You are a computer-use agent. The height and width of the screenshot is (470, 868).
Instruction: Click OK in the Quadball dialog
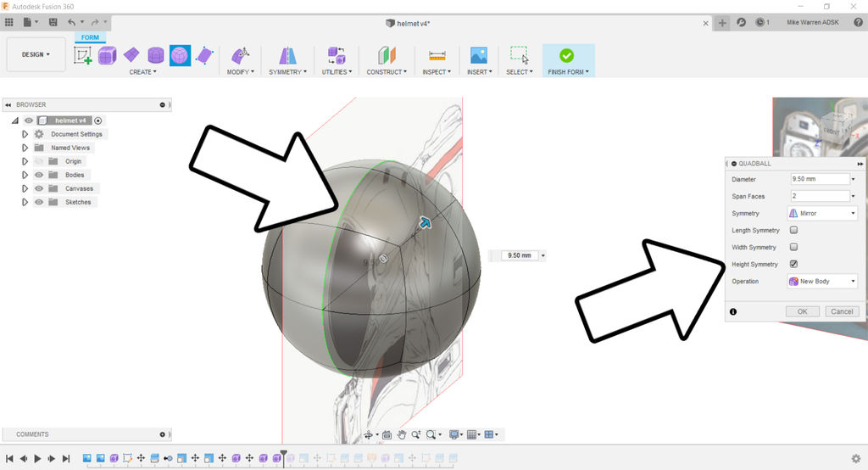[802, 311]
